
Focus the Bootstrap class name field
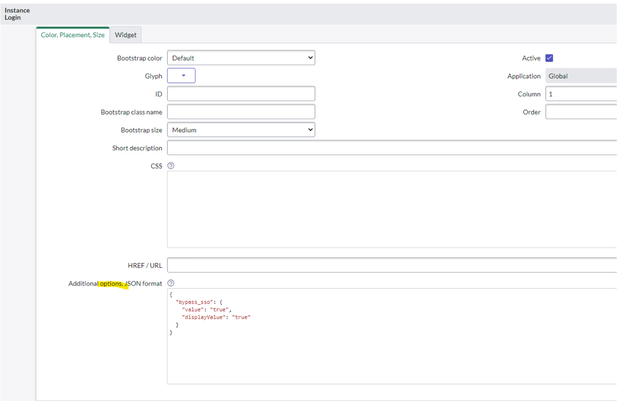point(241,112)
